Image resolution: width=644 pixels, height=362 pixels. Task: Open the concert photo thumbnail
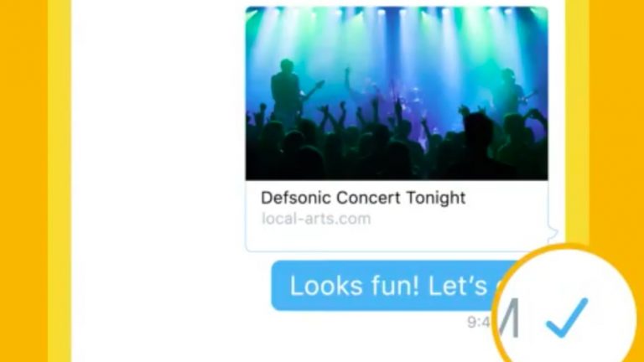click(x=397, y=93)
